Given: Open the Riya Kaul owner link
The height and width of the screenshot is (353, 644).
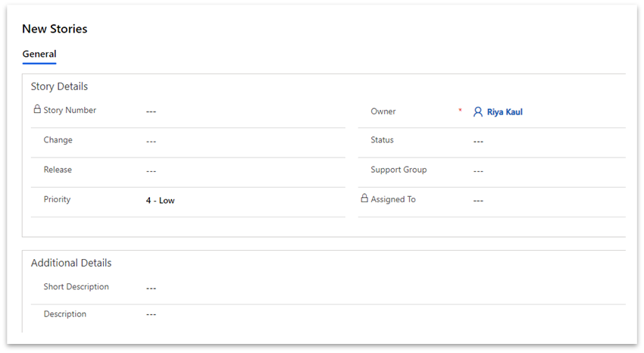Looking at the screenshot, I should pyautogui.click(x=505, y=112).
